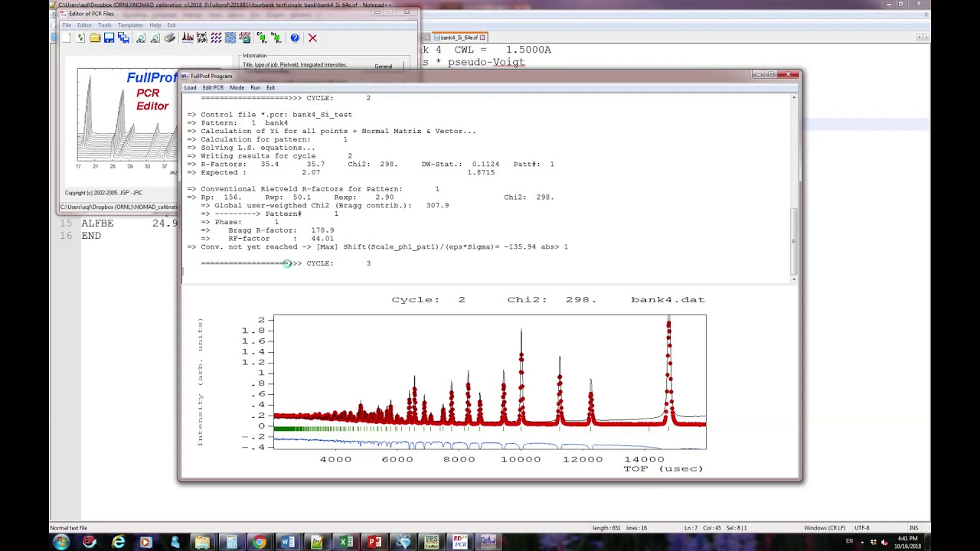Open help with the blue question mark icon

(295, 37)
